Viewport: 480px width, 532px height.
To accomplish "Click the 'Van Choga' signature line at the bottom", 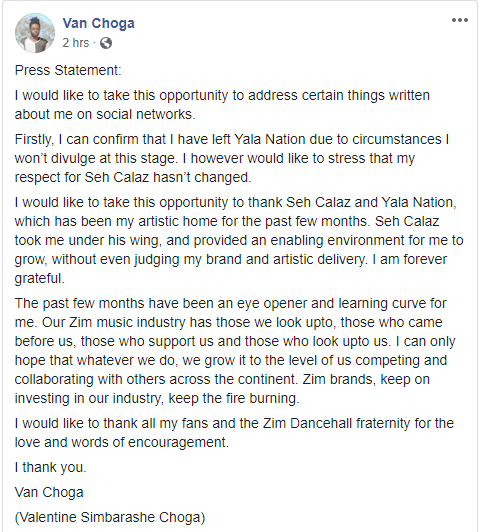I will (49, 492).
